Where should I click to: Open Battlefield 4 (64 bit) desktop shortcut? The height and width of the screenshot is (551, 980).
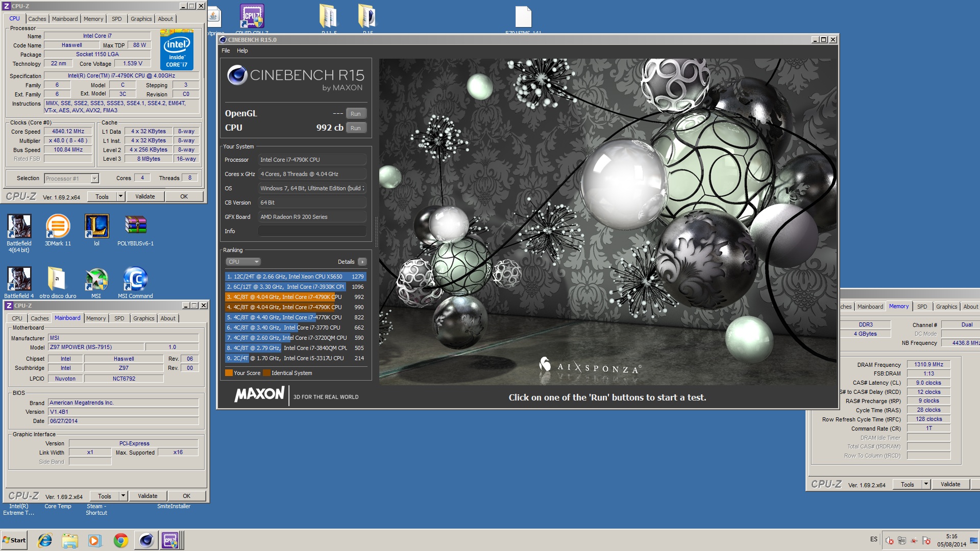(x=19, y=233)
